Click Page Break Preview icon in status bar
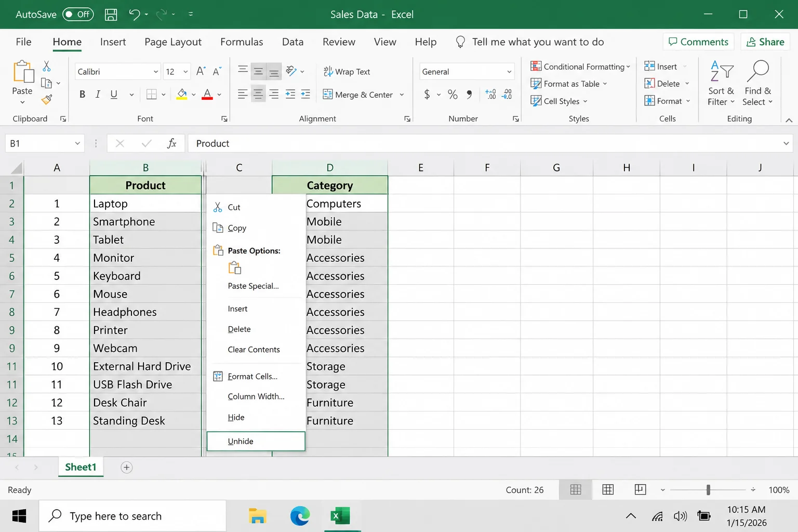 tap(640, 489)
